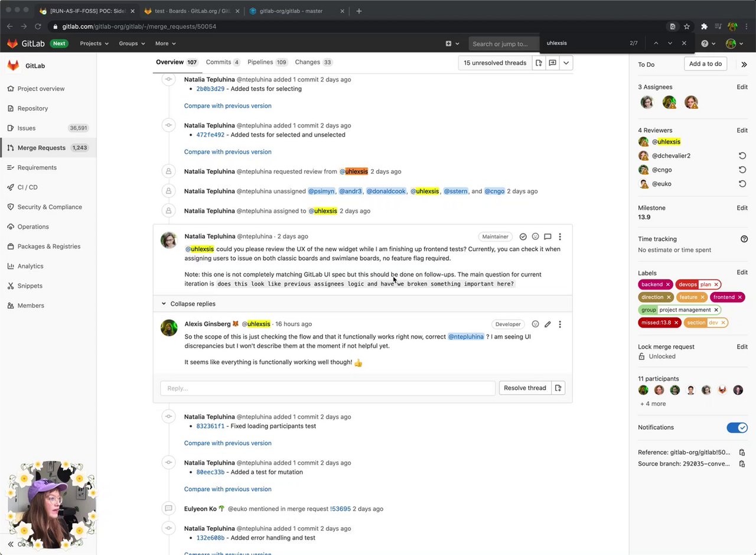
Task: Click the Reply text field
Action: click(328, 388)
